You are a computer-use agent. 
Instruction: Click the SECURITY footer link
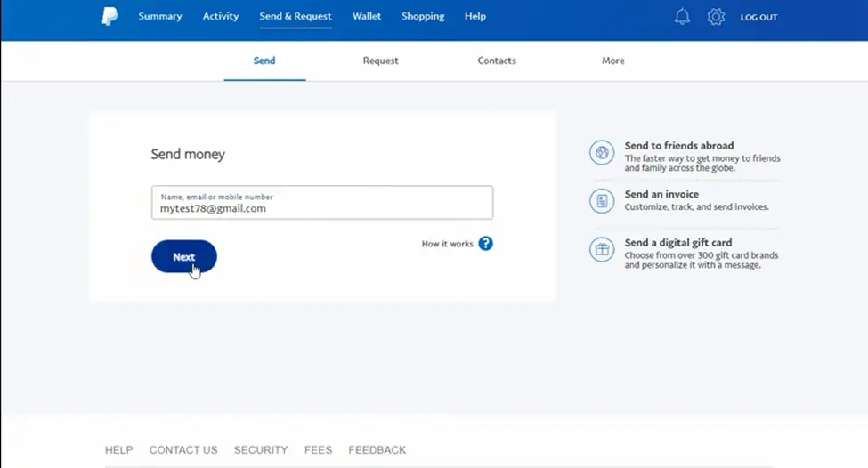point(261,450)
